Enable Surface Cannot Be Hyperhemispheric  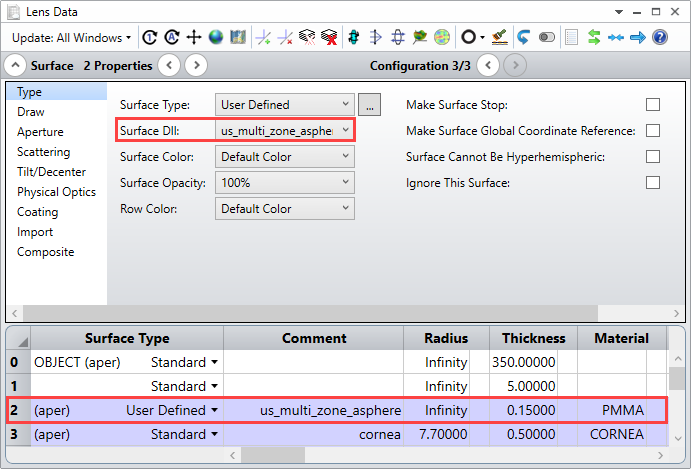point(653,156)
